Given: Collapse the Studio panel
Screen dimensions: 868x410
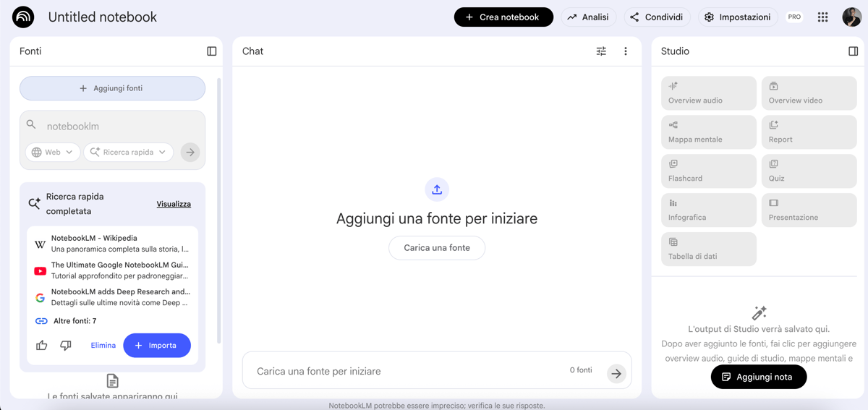Looking at the screenshot, I should pyautogui.click(x=853, y=51).
